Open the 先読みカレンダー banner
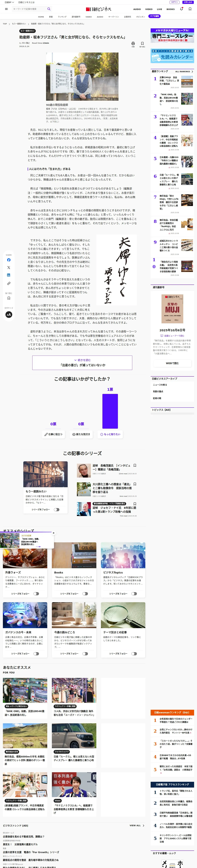 coord(172,56)
